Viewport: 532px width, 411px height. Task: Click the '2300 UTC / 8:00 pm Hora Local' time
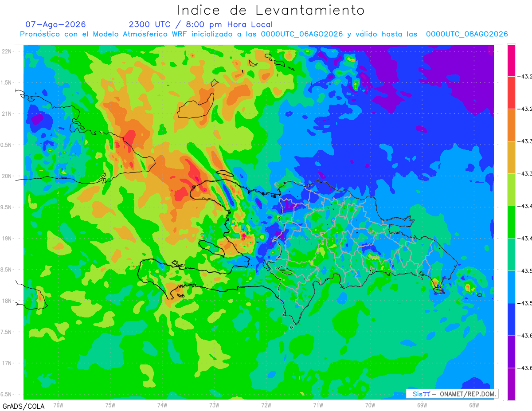tap(200, 24)
